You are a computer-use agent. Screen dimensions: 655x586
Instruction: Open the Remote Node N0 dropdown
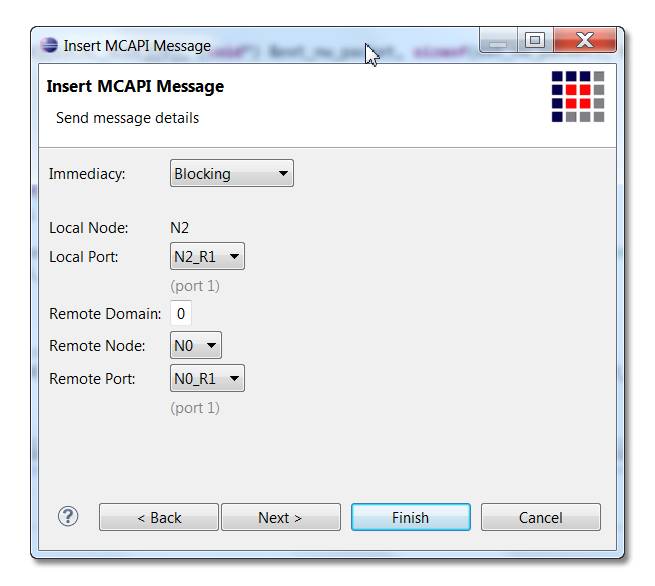[196, 346]
